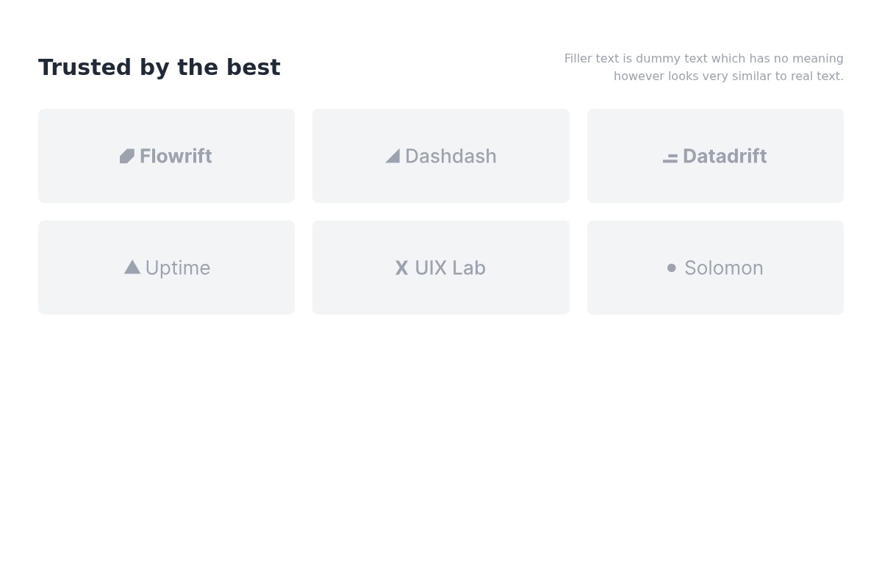Select the Flowrift brand name text

(x=176, y=157)
